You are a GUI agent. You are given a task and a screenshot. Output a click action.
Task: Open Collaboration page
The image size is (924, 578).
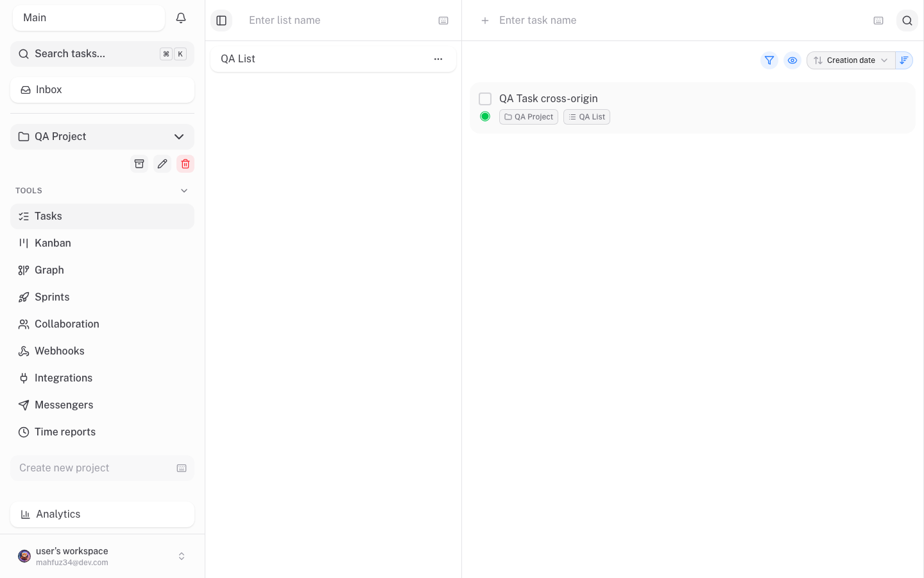click(102, 324)
